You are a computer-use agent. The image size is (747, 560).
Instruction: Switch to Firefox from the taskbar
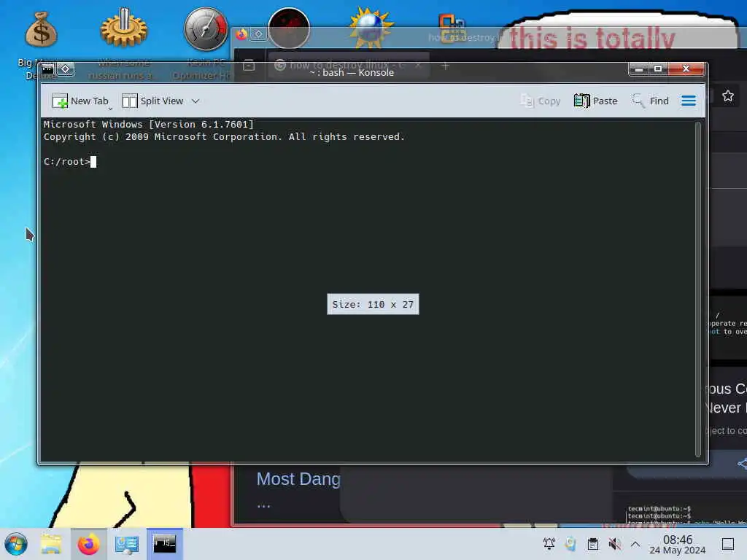tap(88, 544)
